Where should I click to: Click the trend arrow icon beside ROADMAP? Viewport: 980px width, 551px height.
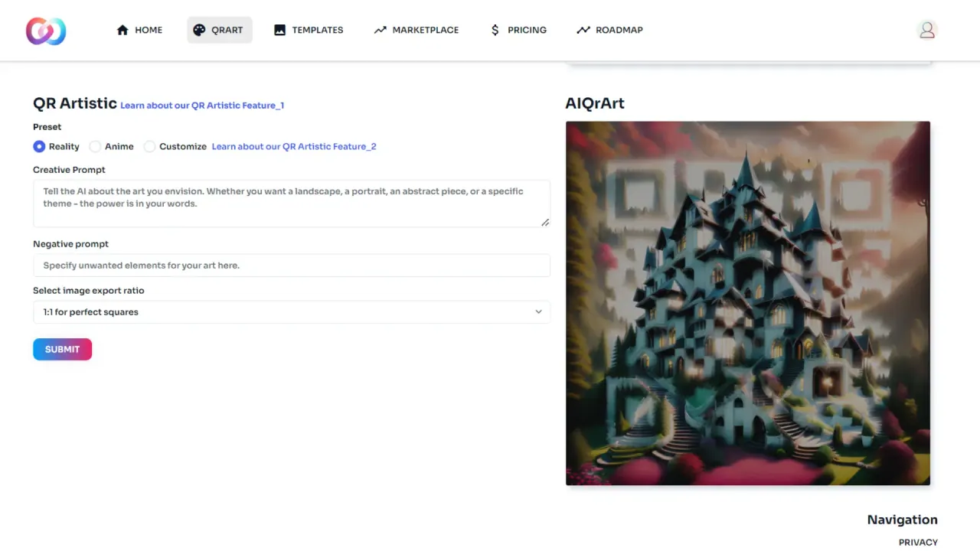583,30
